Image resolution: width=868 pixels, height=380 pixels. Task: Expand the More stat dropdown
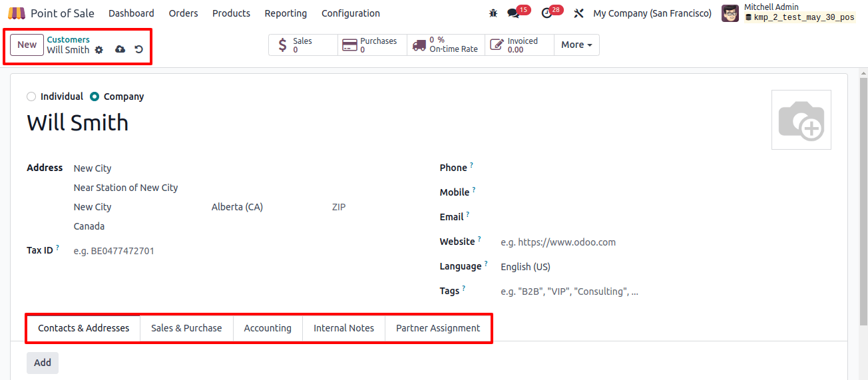point(576,45)
